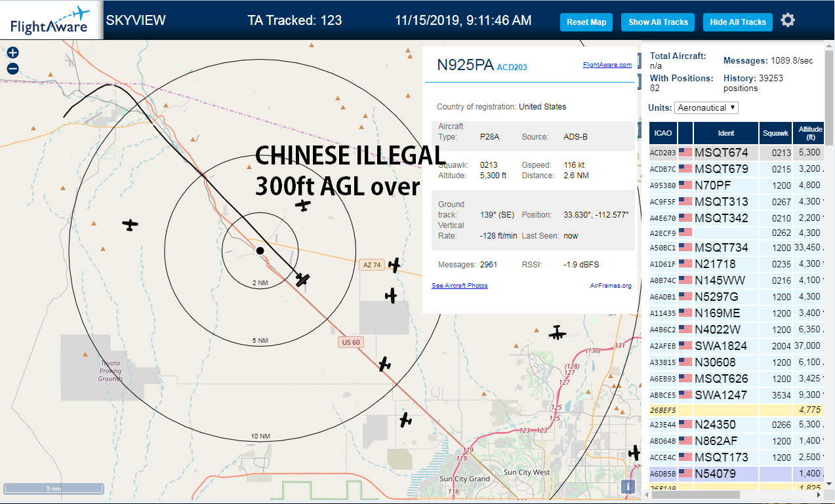Select the N21718 aircraft row
The height and width of the screenshot is (504, 835).
(737, 263)
